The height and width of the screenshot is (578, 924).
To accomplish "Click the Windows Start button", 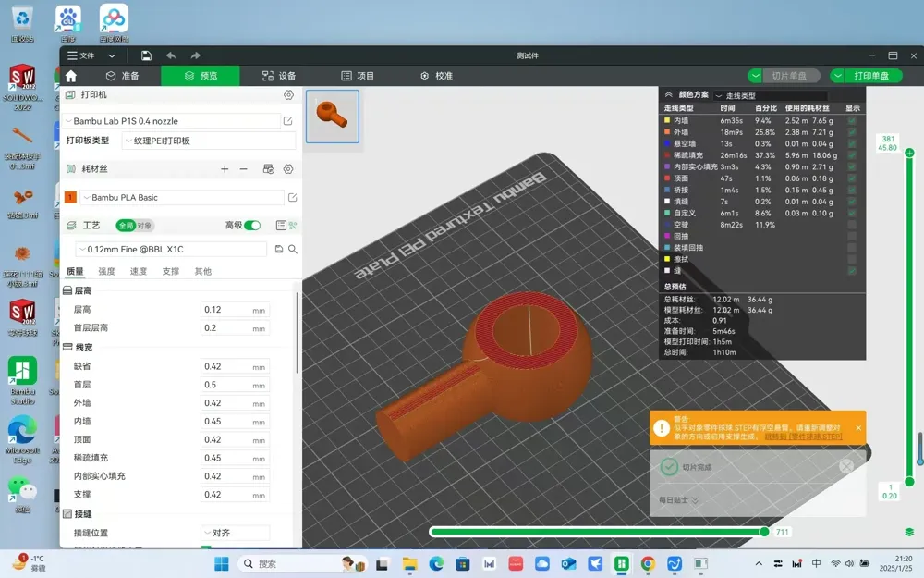I will click(222, 564).
